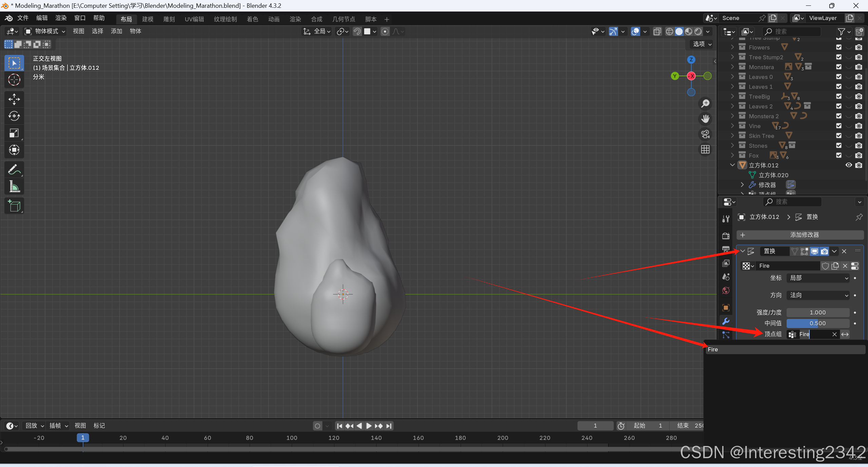Click the 添加修改器 button
This screenshot has width=868, height=467.
800,235
